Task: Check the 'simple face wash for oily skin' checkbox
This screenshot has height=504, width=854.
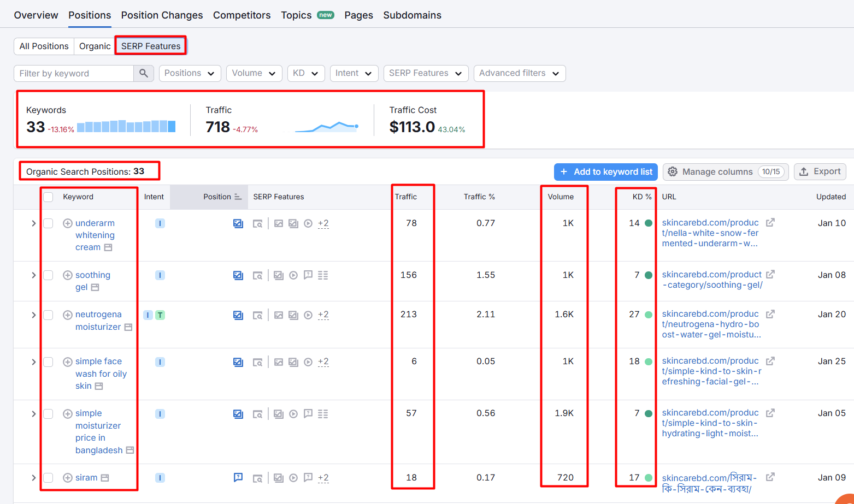Action: 48,362
